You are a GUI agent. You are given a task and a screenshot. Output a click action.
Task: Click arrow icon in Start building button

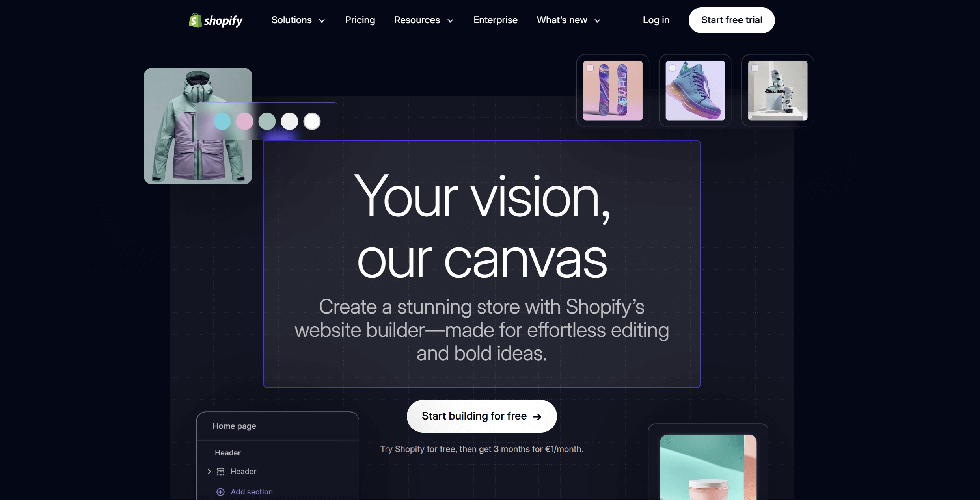click(x=537, y=416)
